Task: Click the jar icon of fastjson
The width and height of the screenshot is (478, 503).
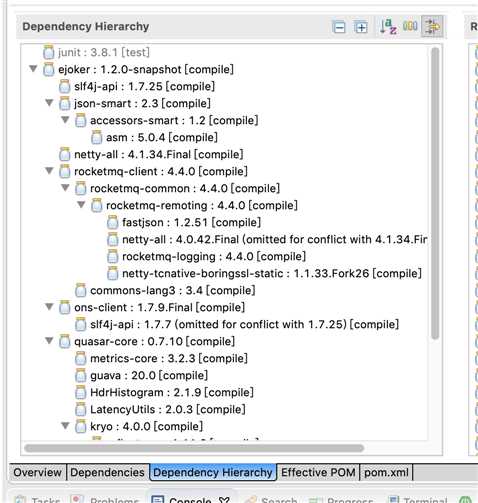Action: click(x=112, y=222)
